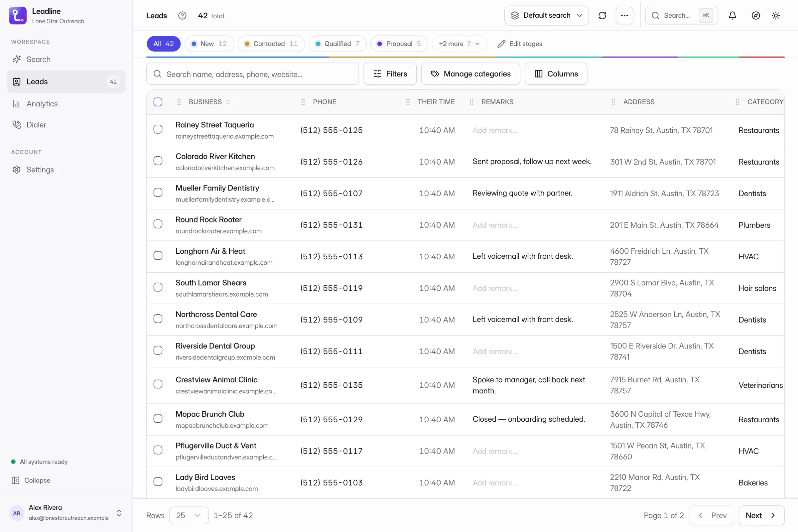This screenshot has height=532, width=798.
Task: Open the Default search dropdown
Action: (546, 16)
